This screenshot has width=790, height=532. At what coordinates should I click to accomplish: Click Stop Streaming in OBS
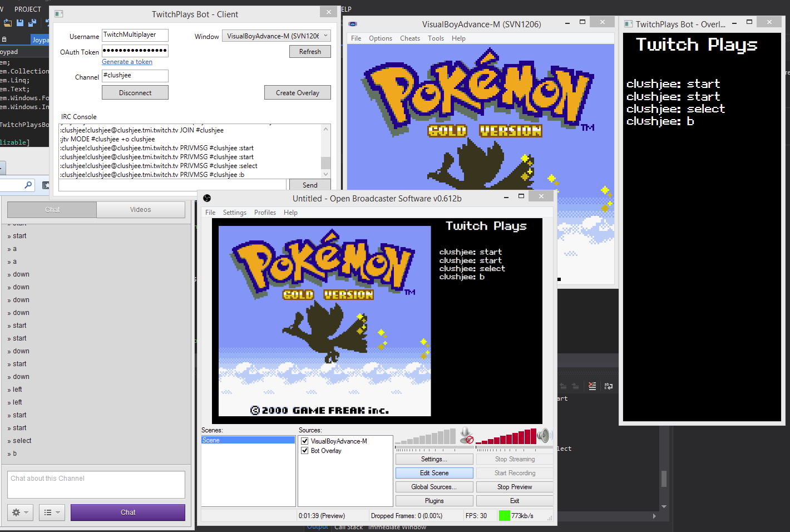point(515,459)
